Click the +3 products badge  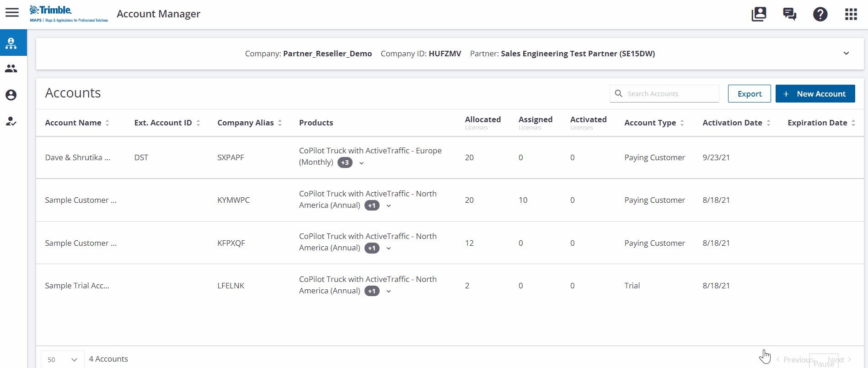(x=345, y=163)
